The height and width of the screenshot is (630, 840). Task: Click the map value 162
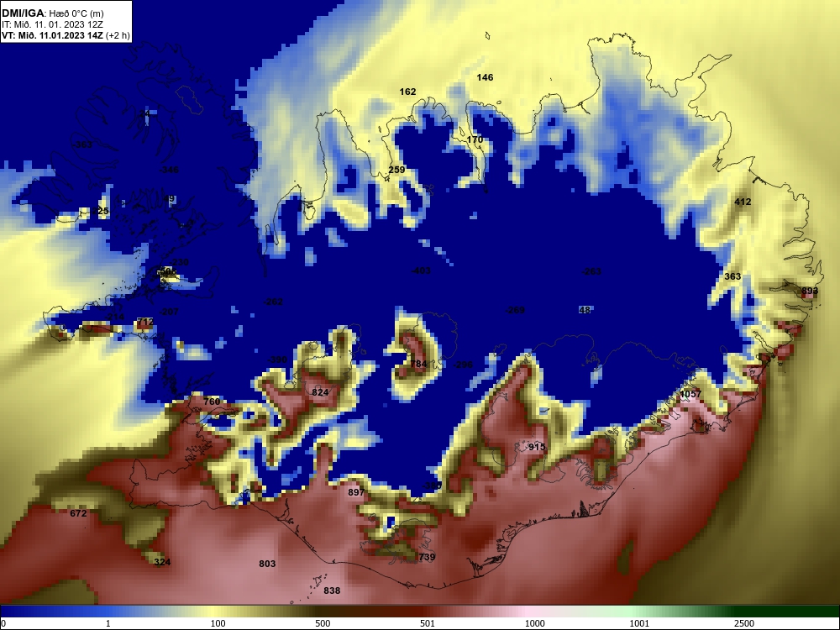[x=407, y=92]
